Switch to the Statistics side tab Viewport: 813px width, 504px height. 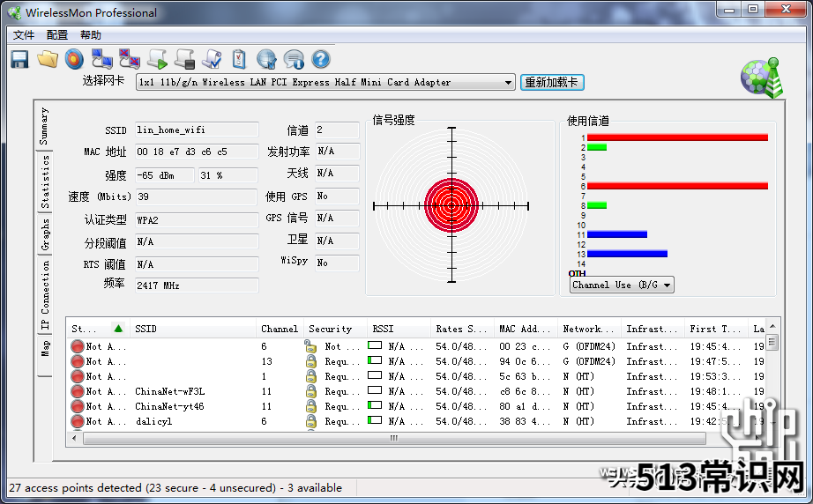pos(45,182)
